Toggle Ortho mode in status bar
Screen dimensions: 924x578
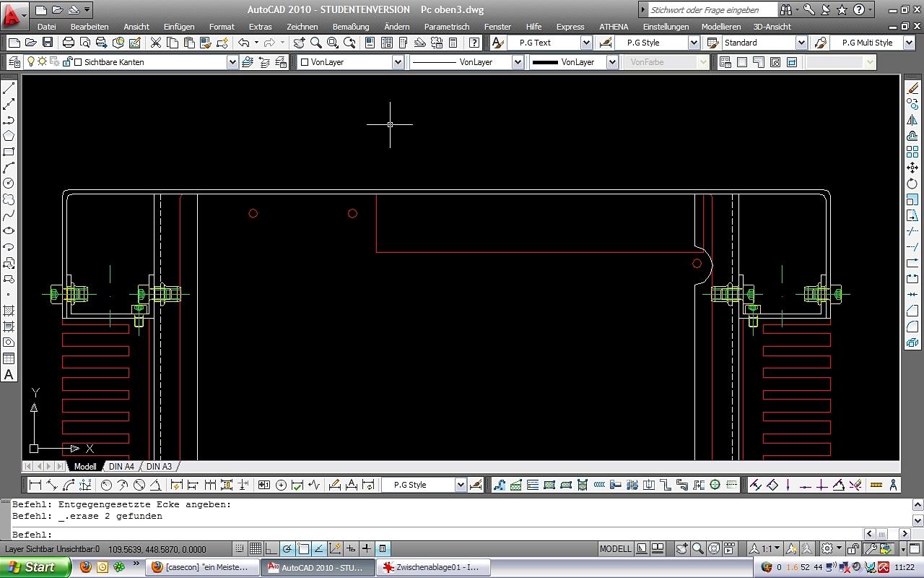pyautogui.click(x=271, y=549)
